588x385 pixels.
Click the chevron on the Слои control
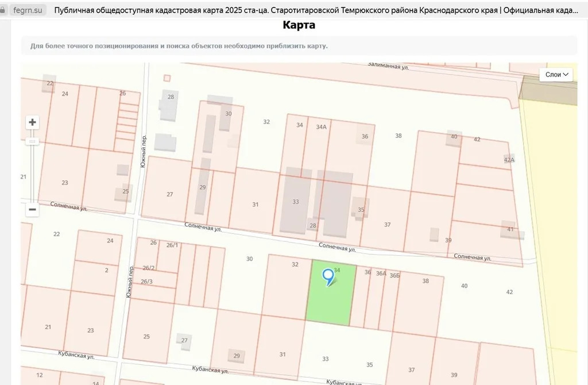pyautogui.click(x=566, y=74)
